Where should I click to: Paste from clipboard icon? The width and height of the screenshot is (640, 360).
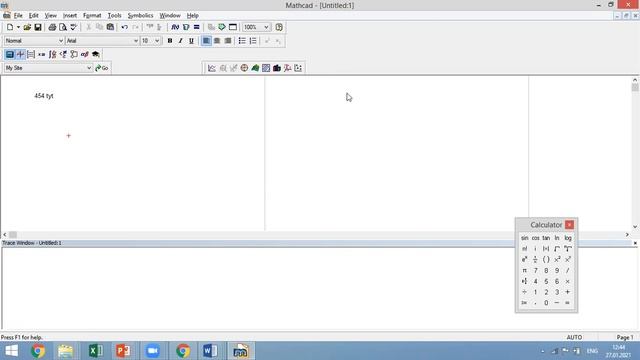pyautogui.click(x=110, y=27)
